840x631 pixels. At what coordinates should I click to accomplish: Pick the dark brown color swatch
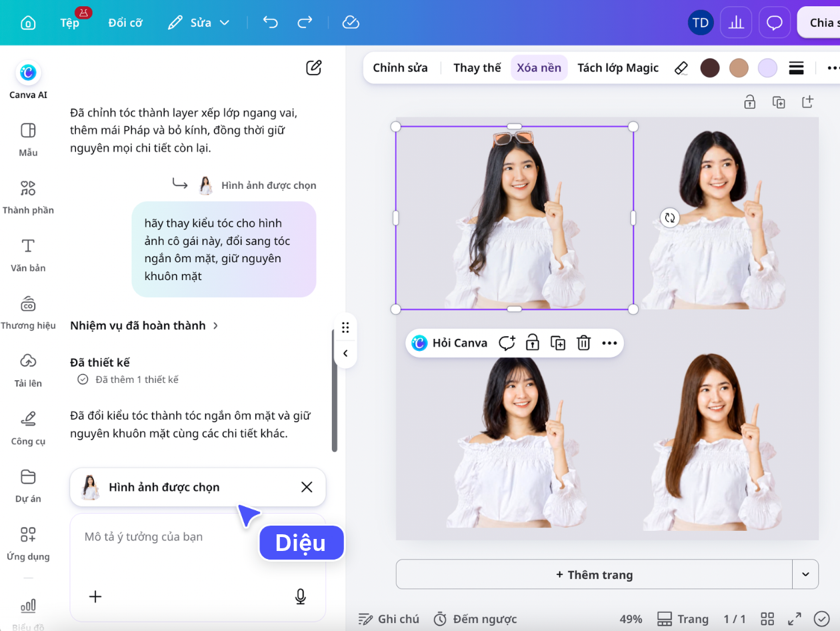(710, 68)
